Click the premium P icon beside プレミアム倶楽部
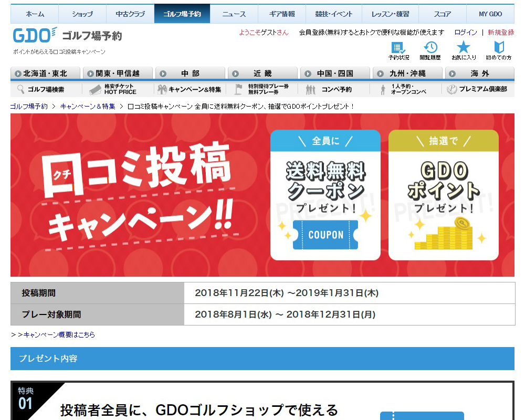Viewport: 525px width, 420px height. [x=451, y=89]
